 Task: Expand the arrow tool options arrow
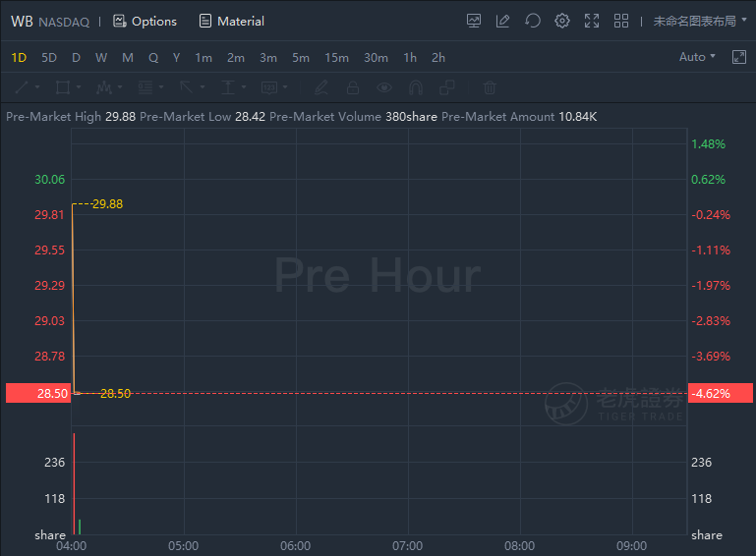click(x=203, y=87)
